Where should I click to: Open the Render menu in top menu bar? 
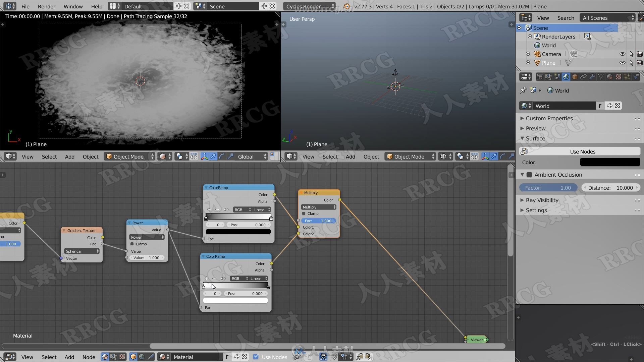46,6
